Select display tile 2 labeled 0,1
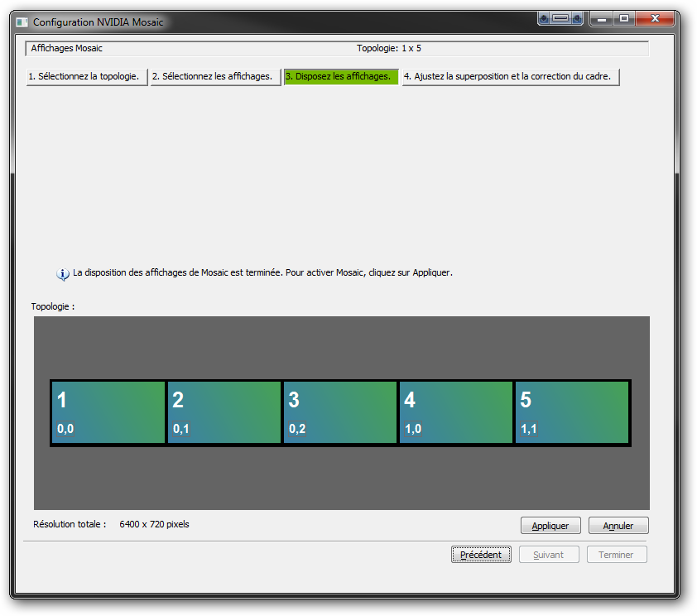697x616 pixels. tap(224, 413)
